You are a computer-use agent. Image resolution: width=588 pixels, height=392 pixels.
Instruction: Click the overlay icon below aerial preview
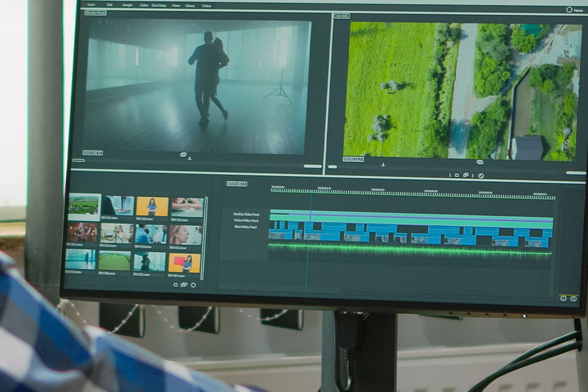point(480,162)
